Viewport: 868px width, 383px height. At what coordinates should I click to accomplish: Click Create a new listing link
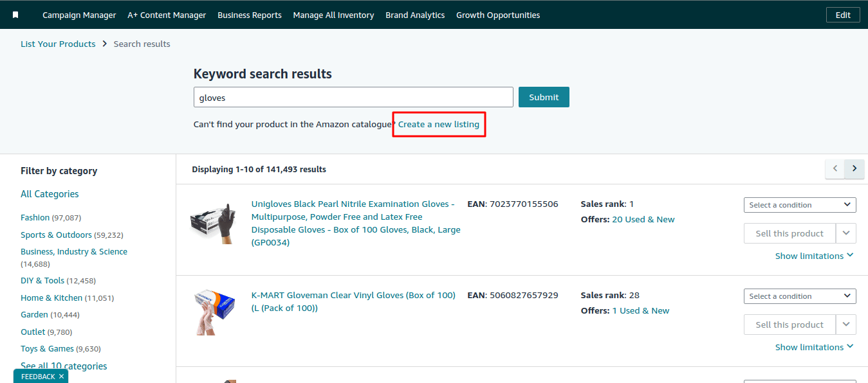tap(439, 124)
